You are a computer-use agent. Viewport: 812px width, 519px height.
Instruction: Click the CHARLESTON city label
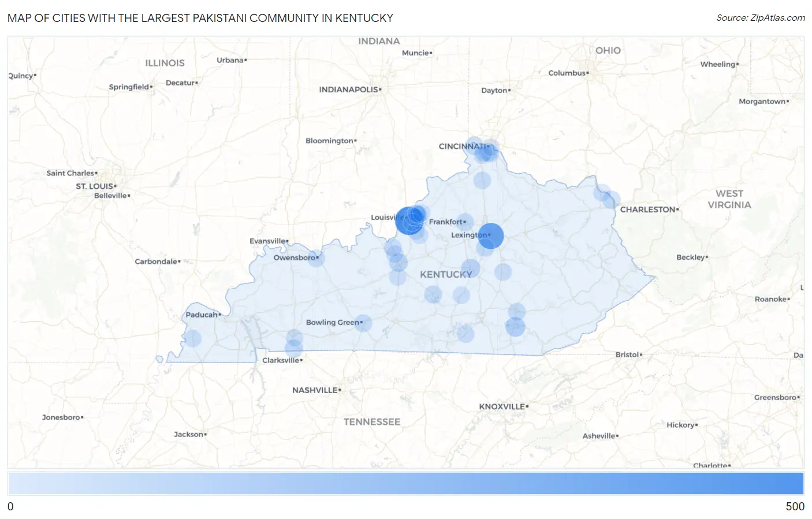point(648,210)
